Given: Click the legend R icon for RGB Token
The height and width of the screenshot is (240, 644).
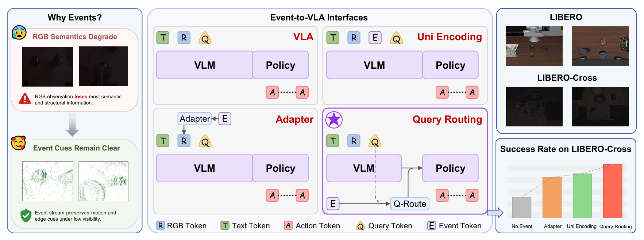Looking at the screenshot, I should pos(161,225).
